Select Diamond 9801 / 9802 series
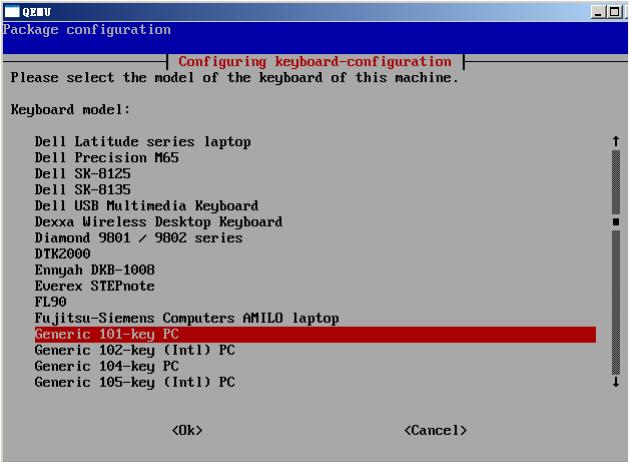The image size is (629, 462). point(138,238)
